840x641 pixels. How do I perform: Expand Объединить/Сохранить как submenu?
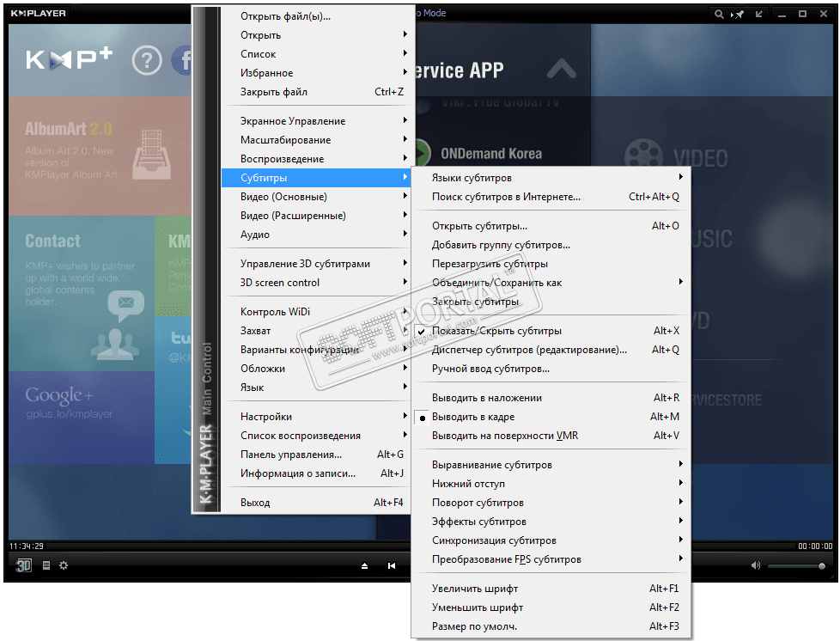point(551,283)
